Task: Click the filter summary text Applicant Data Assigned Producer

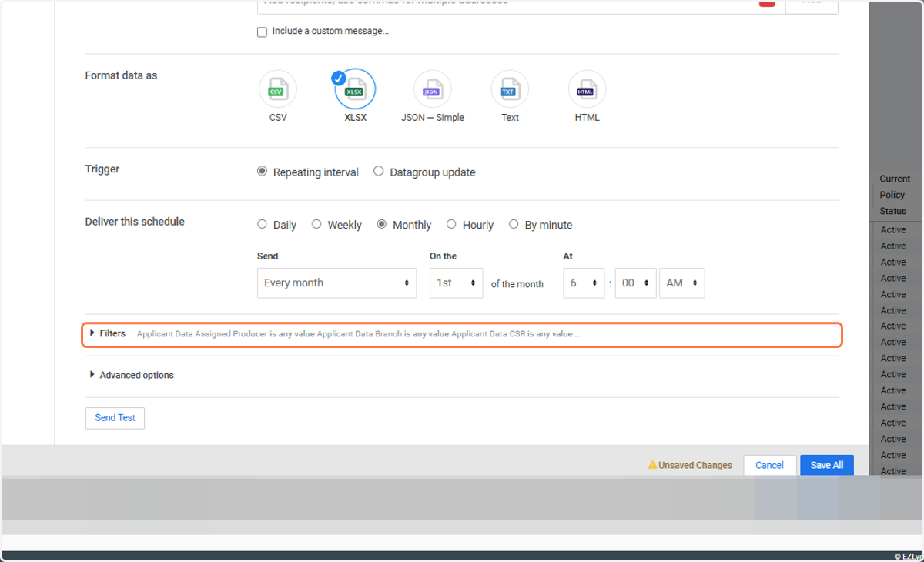Action: [203, 334]
